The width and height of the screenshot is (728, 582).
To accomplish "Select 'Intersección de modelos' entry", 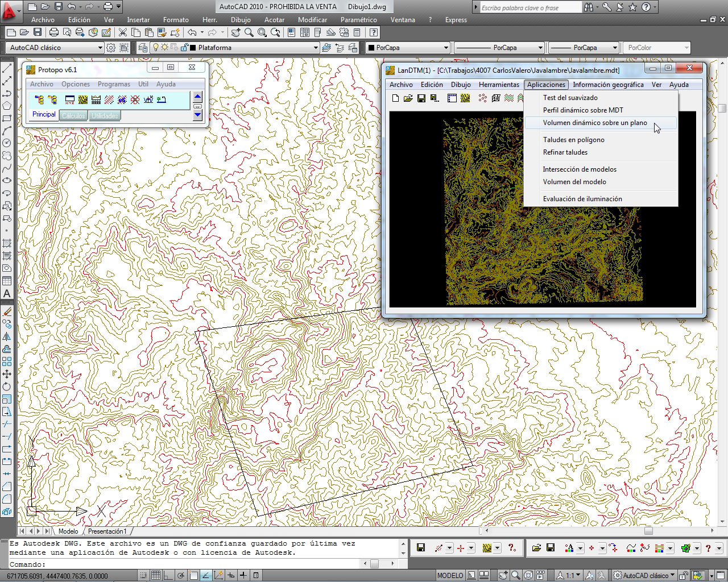I will [x=580, y=169].
